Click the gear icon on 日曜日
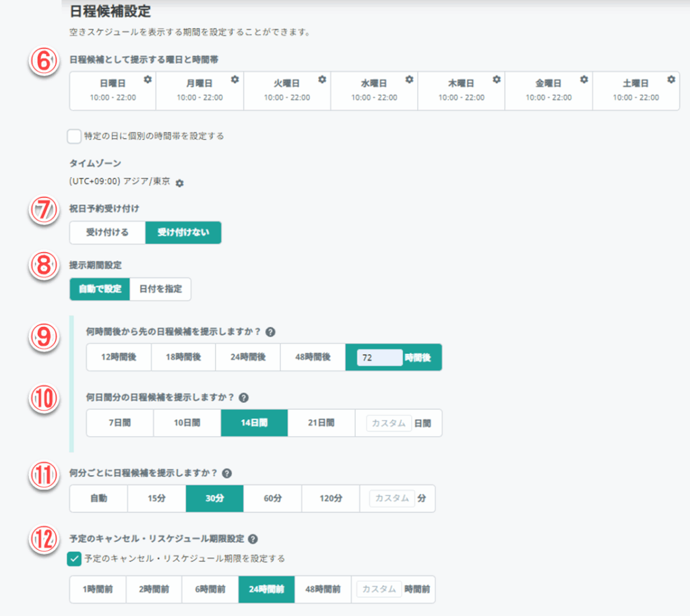 coord(148,80)
